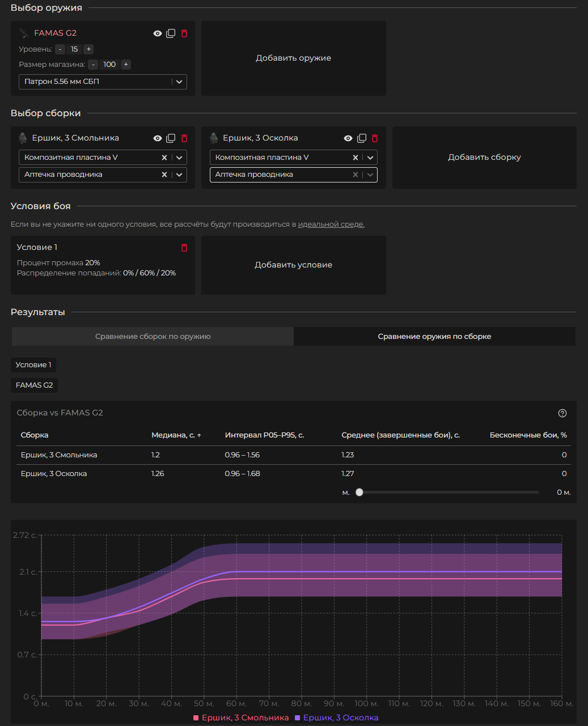Expand plate dropdown in Смольника build

click(x=179, y=158)
